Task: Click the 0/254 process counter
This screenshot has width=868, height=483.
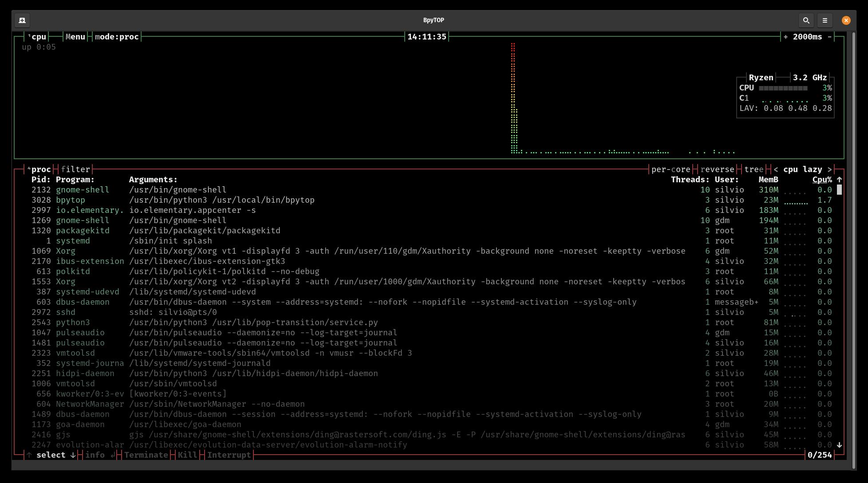Action: click(x=820, y=455)
